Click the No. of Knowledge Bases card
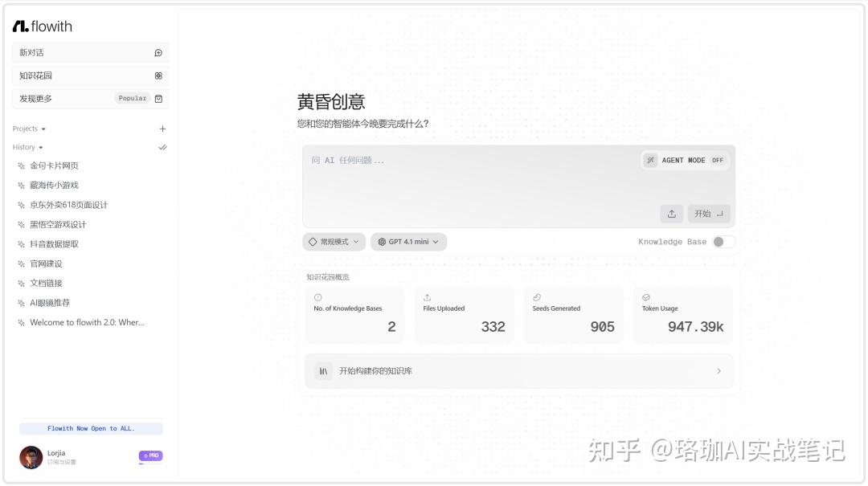Screen dimensions: 868x486 click(354, 315)
